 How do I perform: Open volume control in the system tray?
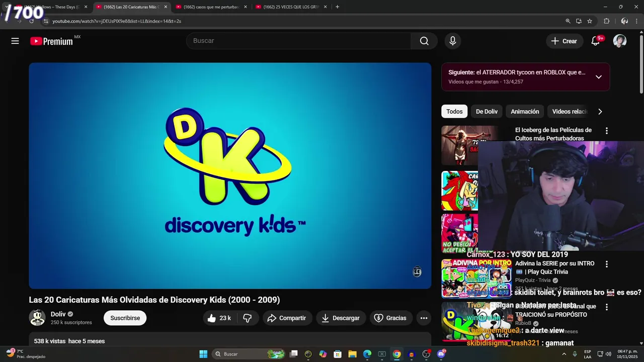[x=608, y=354]
